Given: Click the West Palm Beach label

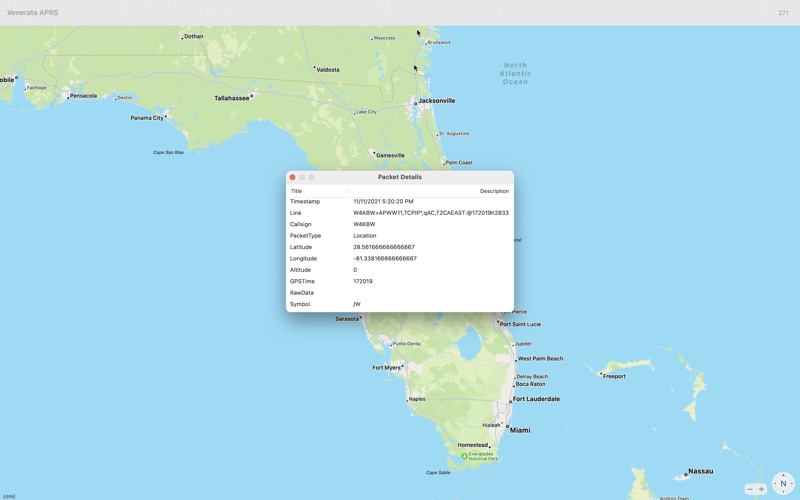Looking at the screenshot, I should point(540,359).
